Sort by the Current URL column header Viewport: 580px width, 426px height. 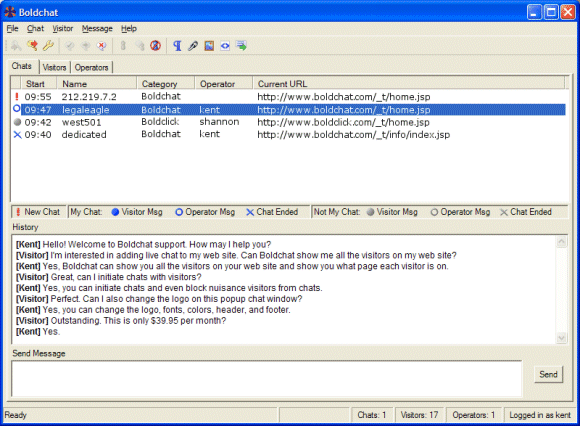pyautogui.click(x=408, y=84)
